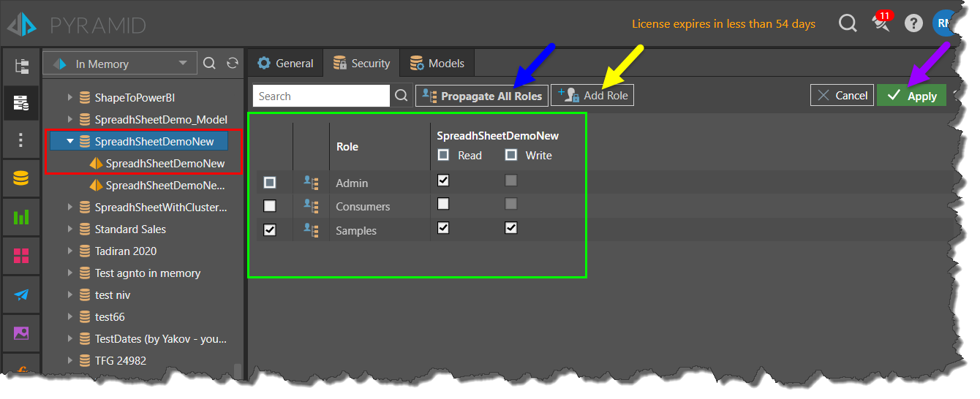Click the database icon of Standard Sales
This screenshot has width=980, height=399.
(x=85, y=229)
